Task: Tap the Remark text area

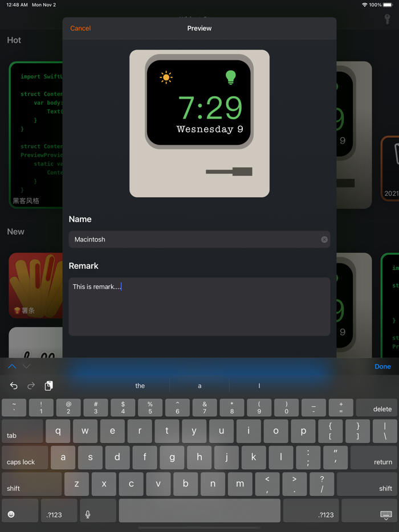Action: [x=199, y=308]
